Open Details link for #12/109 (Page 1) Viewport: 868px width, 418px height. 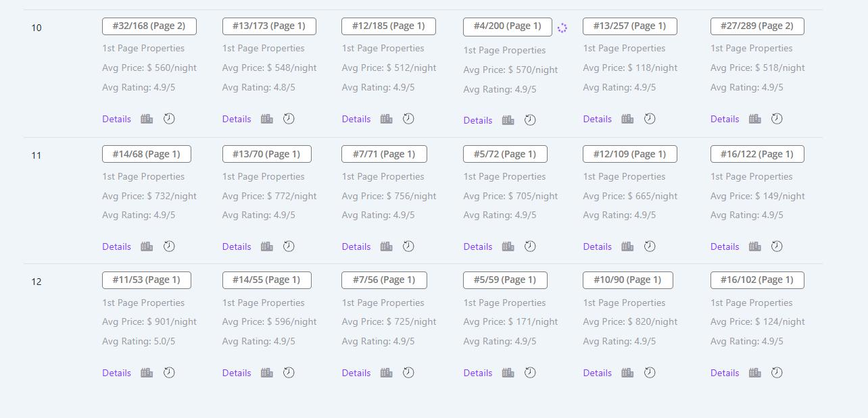pos(597,246)
